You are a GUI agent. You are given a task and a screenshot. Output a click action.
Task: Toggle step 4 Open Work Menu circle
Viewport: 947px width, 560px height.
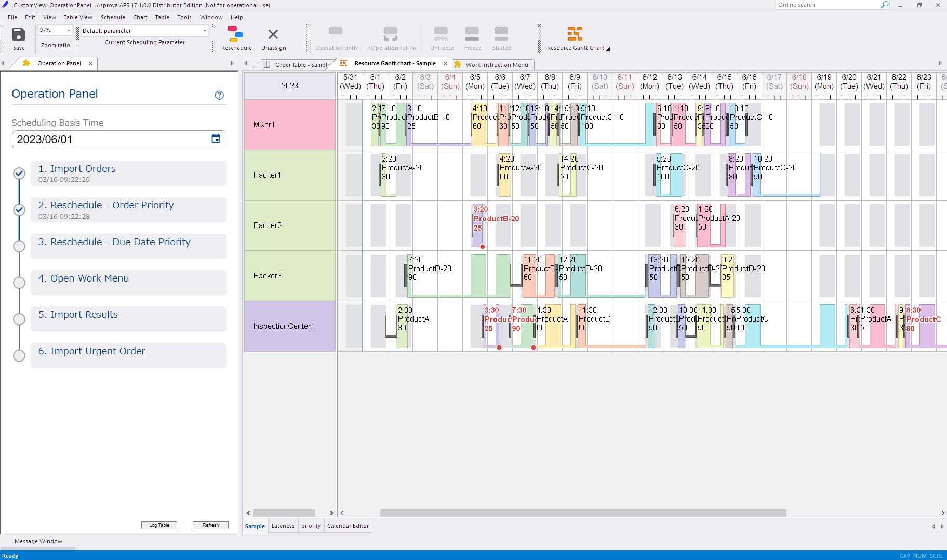pos(19,283)
